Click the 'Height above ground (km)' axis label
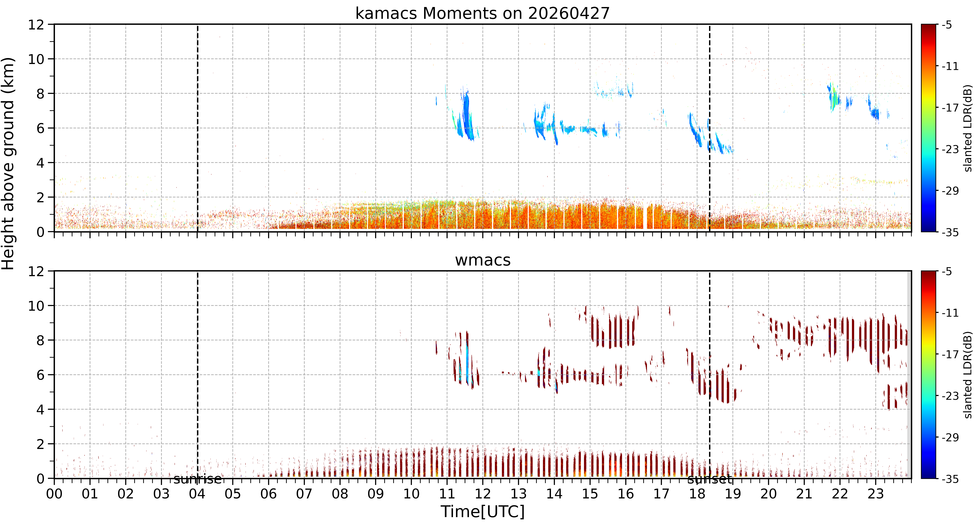The height and width of the screenshot is (527, 980). 8,163
